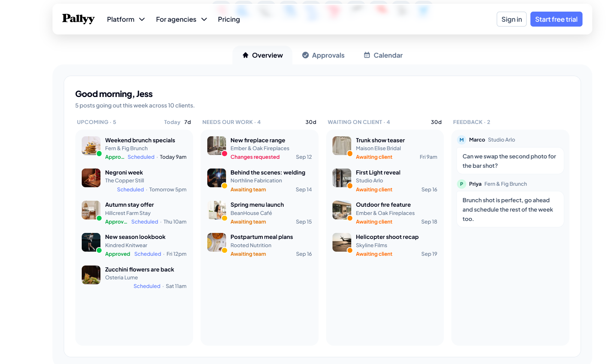614x364 pixels.
Task: Open Negroni week post thumbnail
Action: pyautogui.click(x=91, y=178)
